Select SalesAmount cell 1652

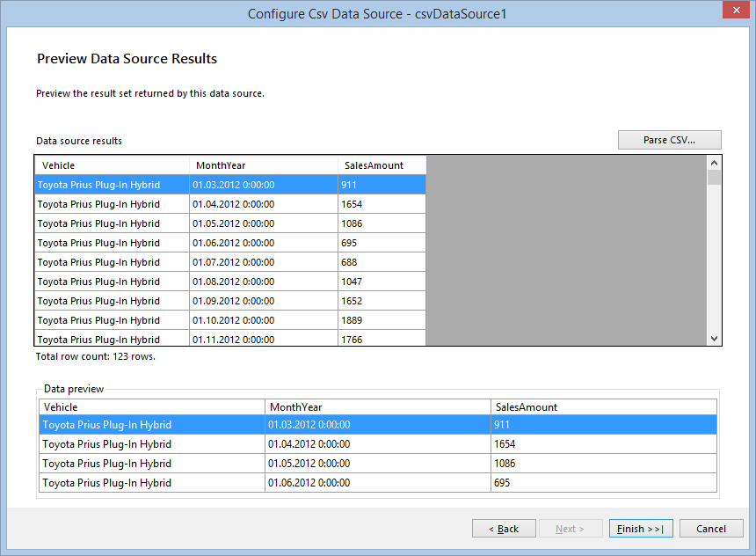(x=382, y=301)
